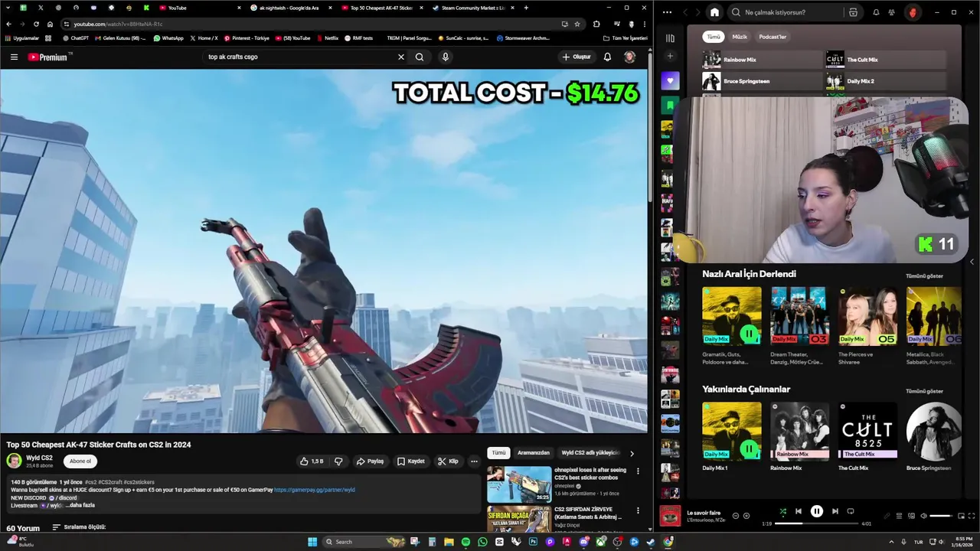The height and width of the screenshot is (551, 980).
Task: Pause Daily Mix 1 in Nazlı Aral İçin Derlendi
Action: point(749,334)
